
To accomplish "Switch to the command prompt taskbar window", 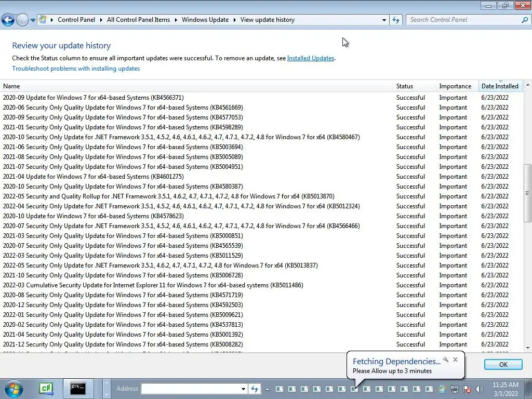I will tap(78, 389).
